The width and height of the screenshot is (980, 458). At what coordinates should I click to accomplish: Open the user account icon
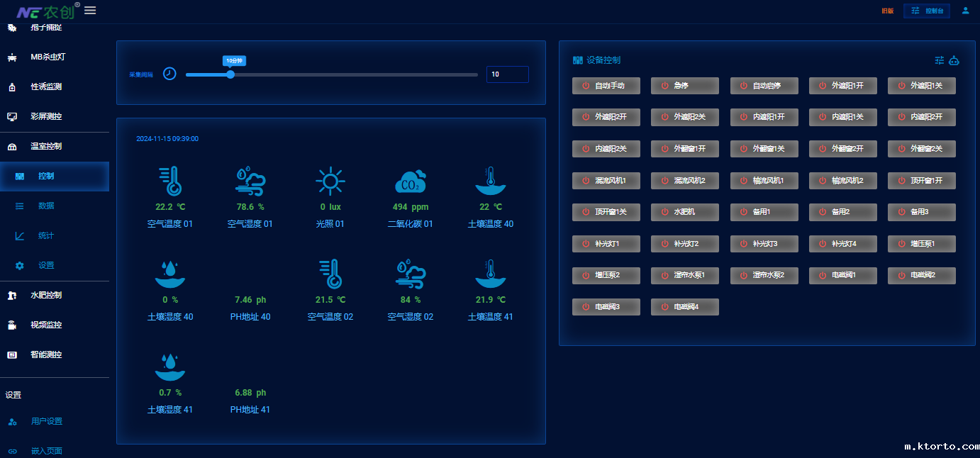pos(965,11)
